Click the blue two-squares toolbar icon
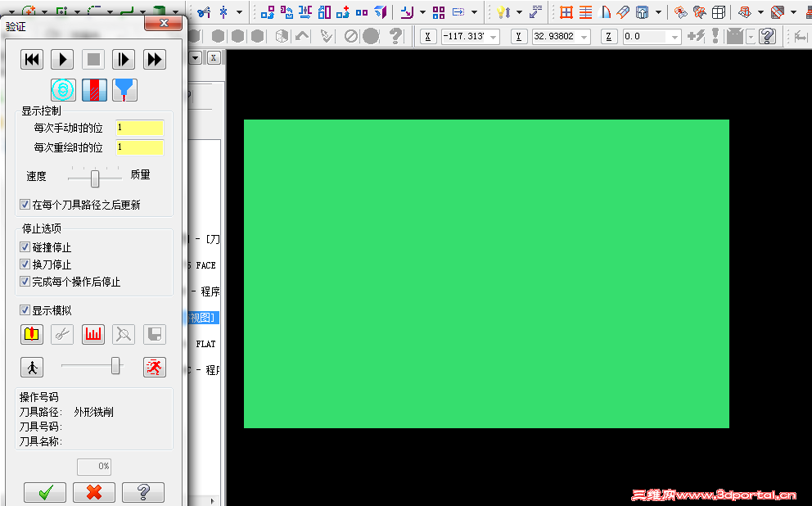The width and height of the screenshot is (812, 506). [x=362, y=12]
